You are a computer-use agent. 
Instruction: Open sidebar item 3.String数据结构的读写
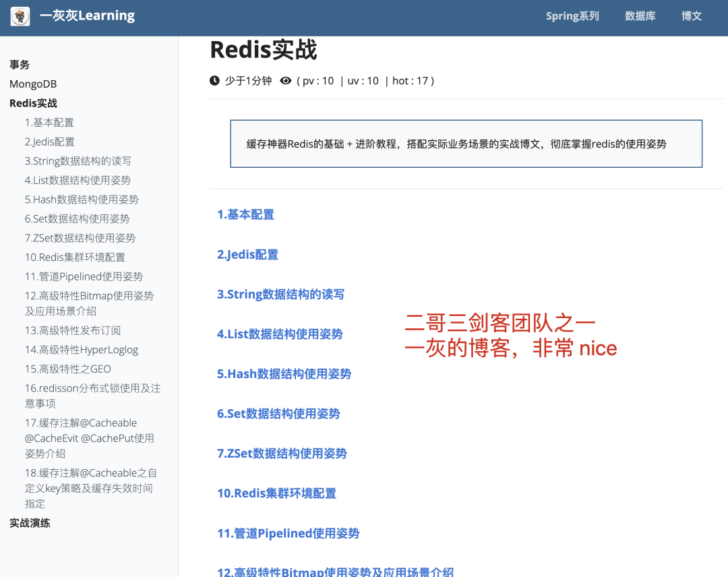(78, 161)
